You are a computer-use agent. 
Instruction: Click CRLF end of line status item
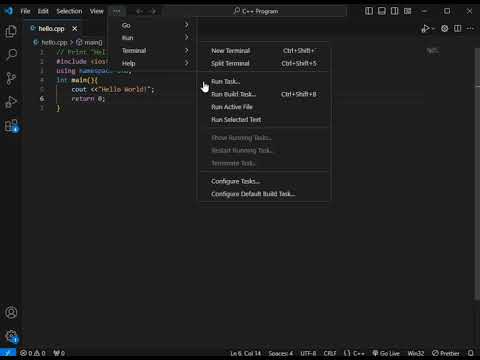(x=330, y=353)
